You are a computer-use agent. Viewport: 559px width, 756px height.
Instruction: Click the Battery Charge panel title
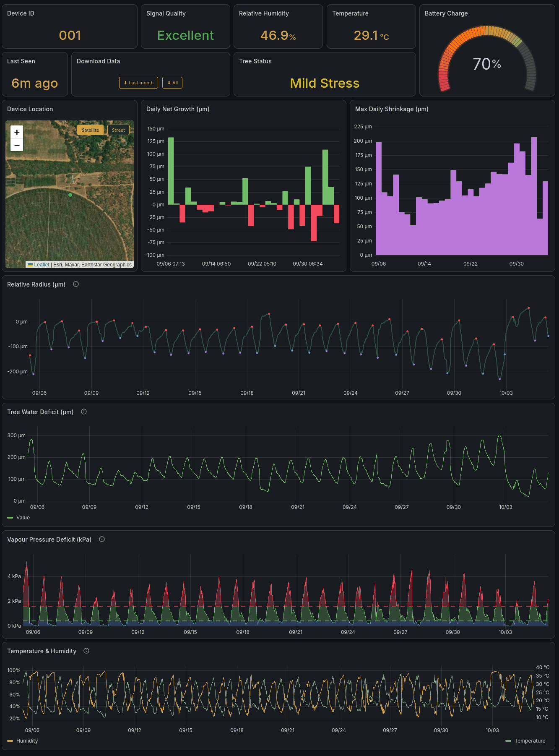pos(446,13)
